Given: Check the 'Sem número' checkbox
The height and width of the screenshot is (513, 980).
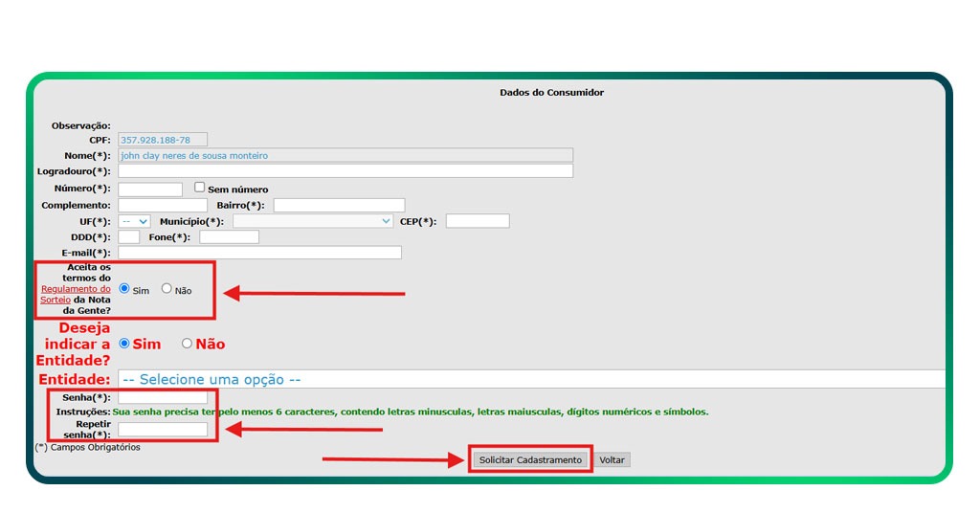Looking at the screenshot, I should coord(200,188).
